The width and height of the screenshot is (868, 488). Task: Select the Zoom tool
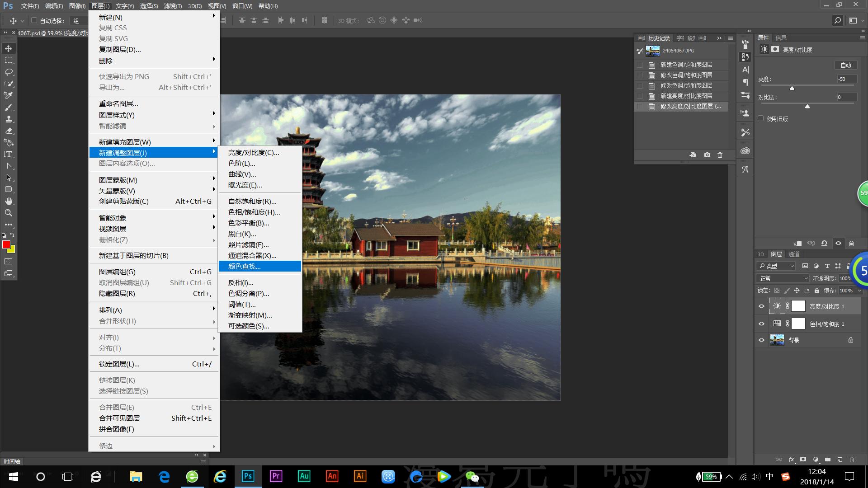point(9,213)
